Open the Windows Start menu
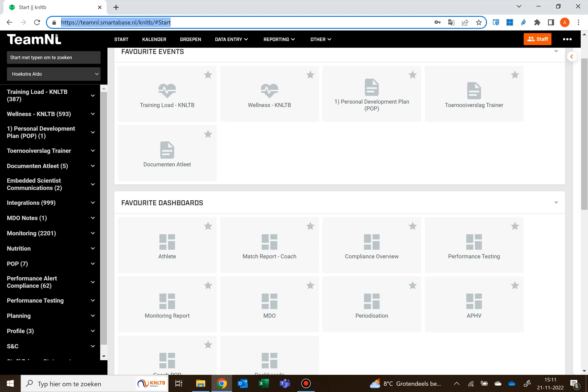Viewport: 588px width, 392px height. click(x=10, y=383)
